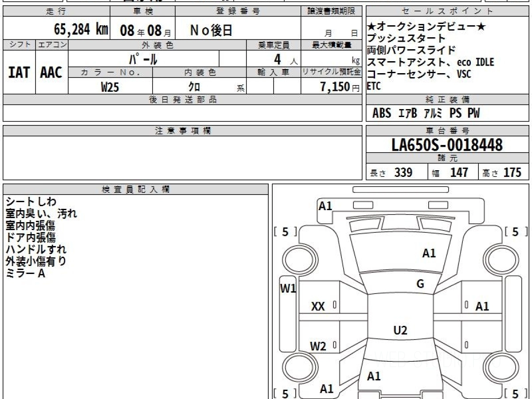This screenshot has height=399, width=532.
Task: Click the シートしわ inspector note line
Action: 31,202
